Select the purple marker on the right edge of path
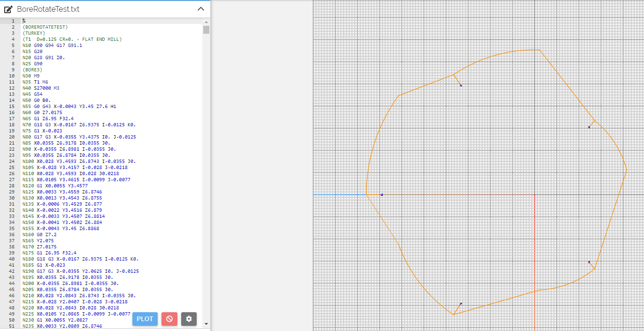644x331 pixels. coord(589,127)
